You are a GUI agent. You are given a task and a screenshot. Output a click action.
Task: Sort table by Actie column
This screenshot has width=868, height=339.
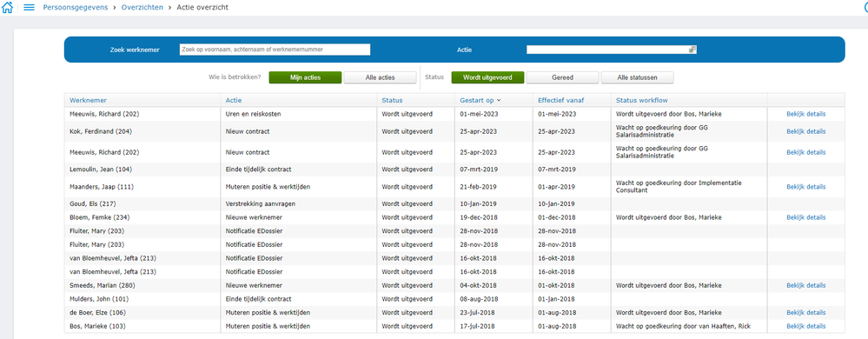pos(234,100)
